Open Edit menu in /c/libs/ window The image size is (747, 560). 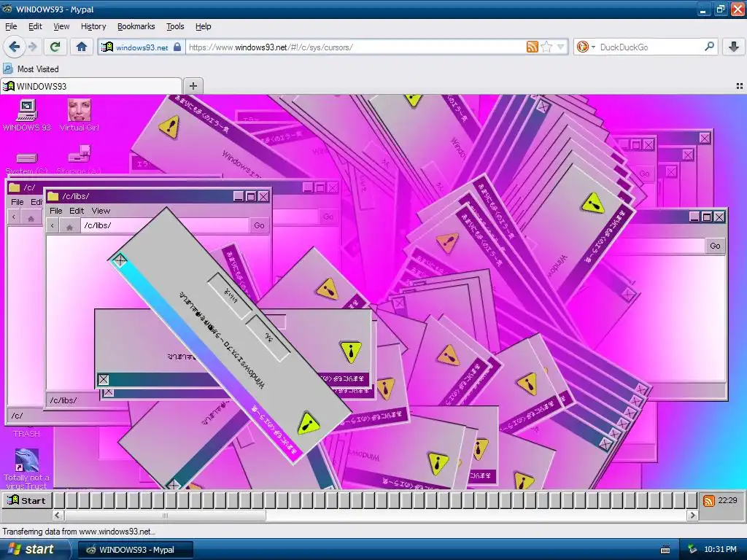(x=76, y=211)
